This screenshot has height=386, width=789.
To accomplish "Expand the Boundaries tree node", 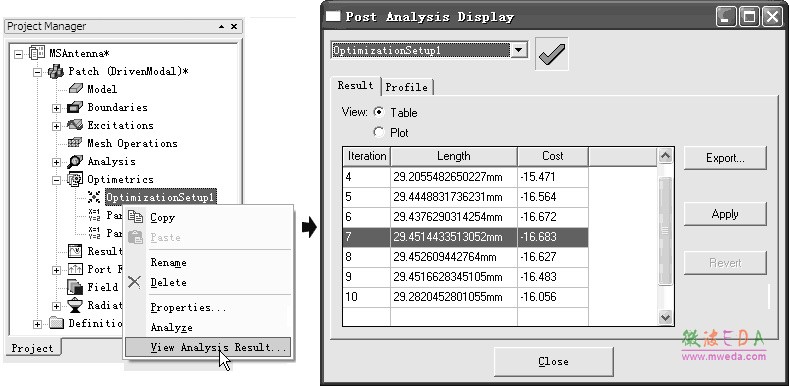I will 56,108.
